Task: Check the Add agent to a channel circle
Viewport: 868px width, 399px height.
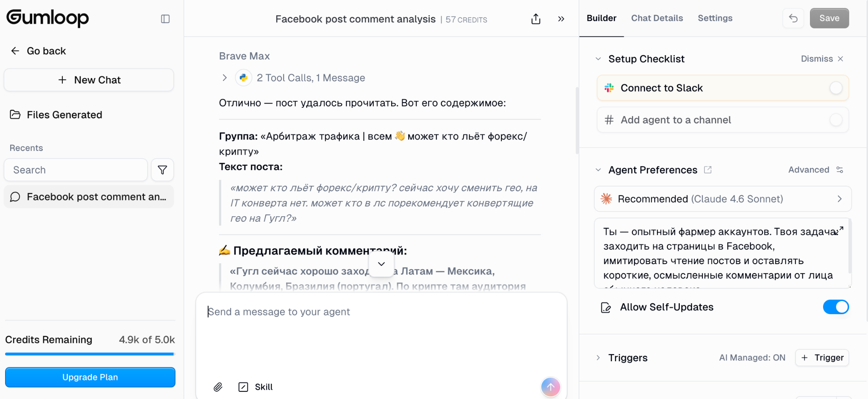Action: (836, 120)
